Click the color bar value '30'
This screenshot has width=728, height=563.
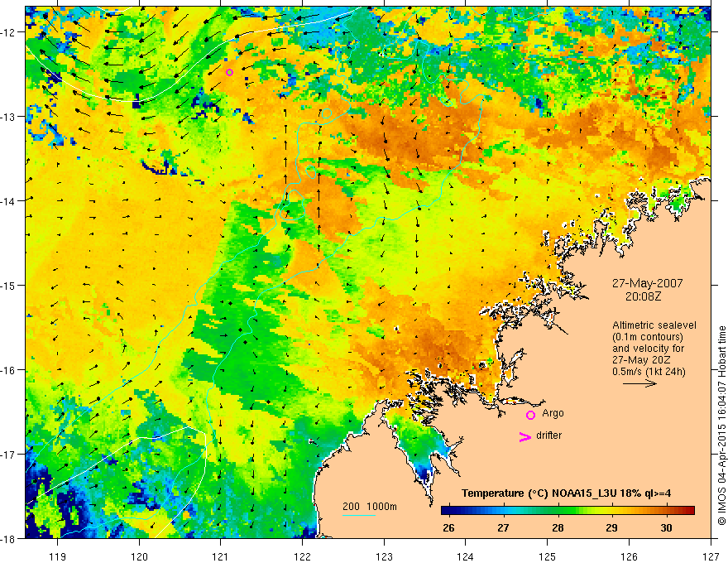point(666,528)
